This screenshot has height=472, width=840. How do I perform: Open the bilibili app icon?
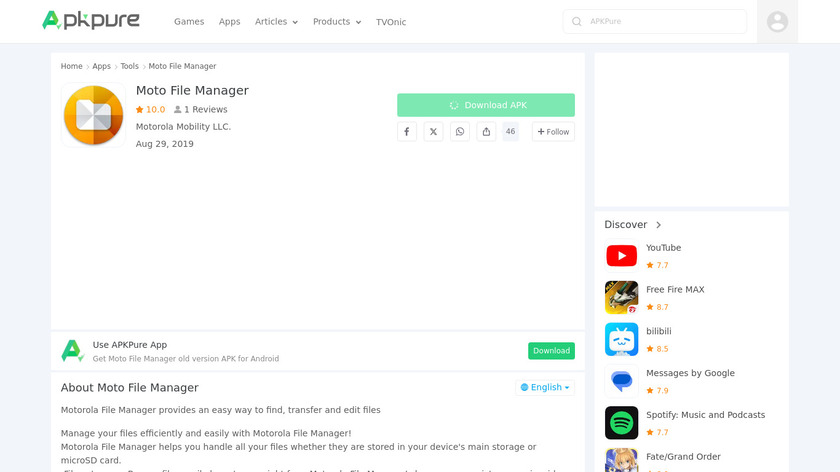click(x=621, y=339)
